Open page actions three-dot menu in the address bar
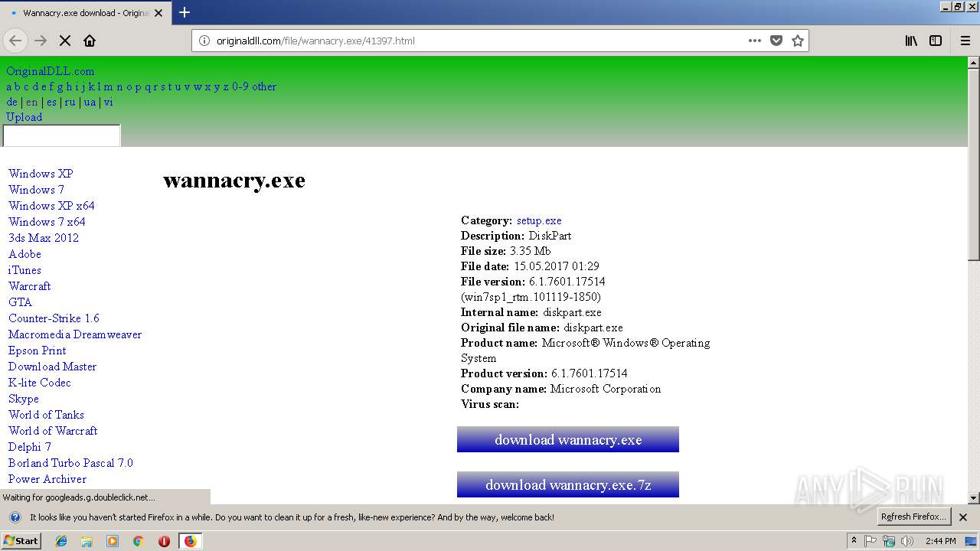The height and width of the screenshot is (551, 980). (755, 41)
